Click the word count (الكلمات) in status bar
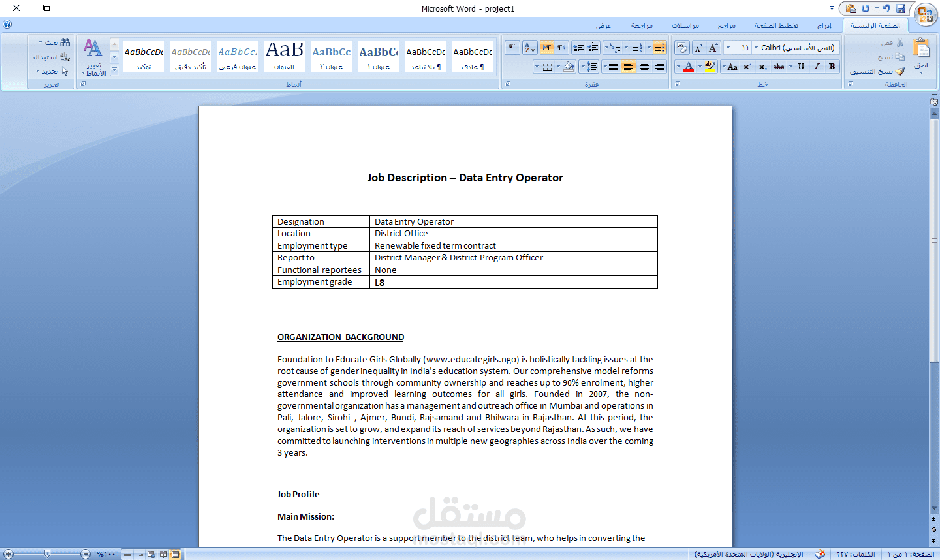This screenshot has height=560, width=940. 855,554
